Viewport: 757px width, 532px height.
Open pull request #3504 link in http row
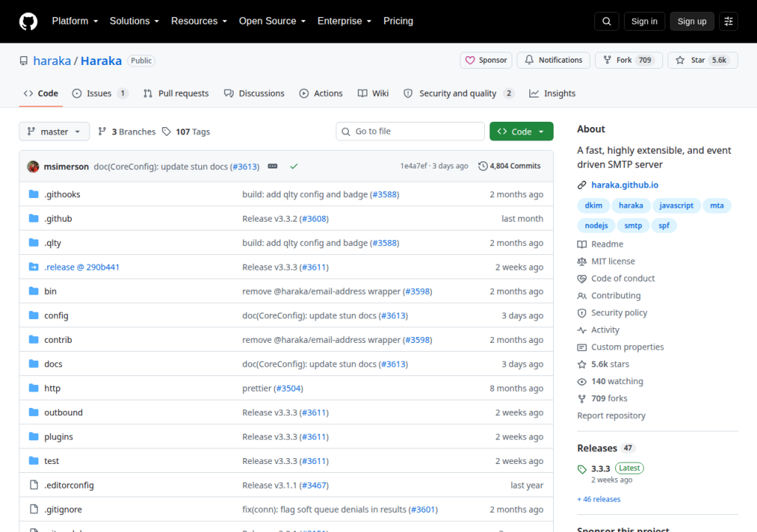coord(288,388)
